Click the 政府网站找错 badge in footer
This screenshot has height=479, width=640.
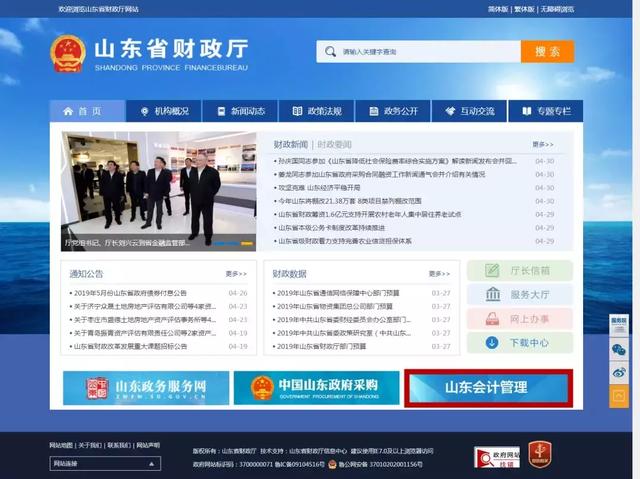pos(497,457)
